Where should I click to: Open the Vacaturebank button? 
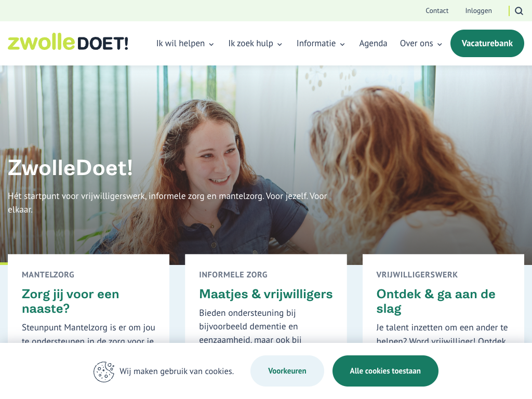pyautogui.click(x=487, y=44)
